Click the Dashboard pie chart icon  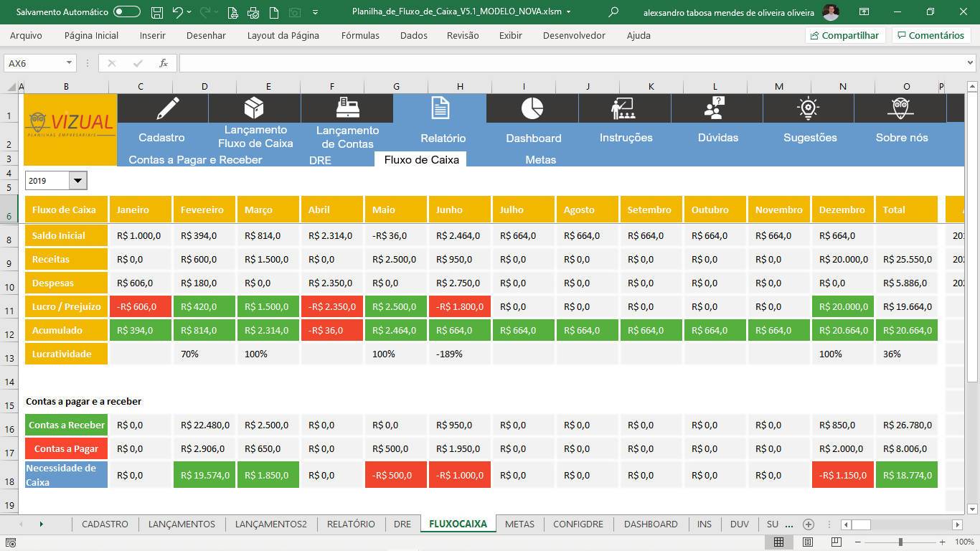[532, 108]
